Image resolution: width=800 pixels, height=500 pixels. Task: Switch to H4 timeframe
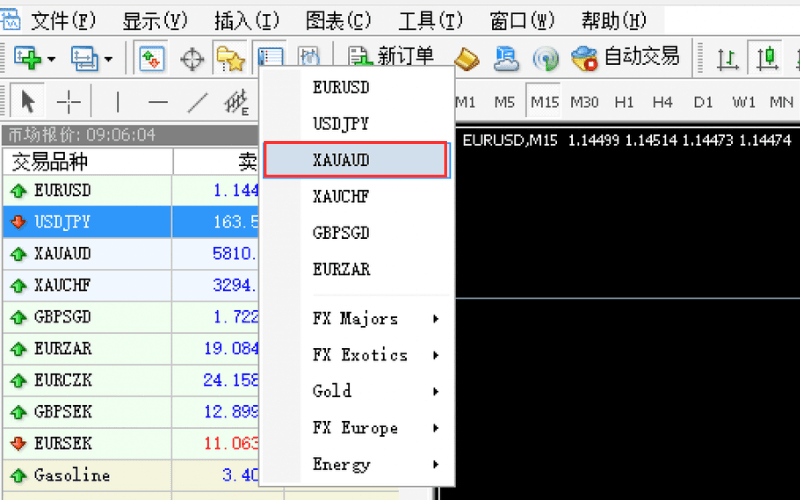point(662,102)
